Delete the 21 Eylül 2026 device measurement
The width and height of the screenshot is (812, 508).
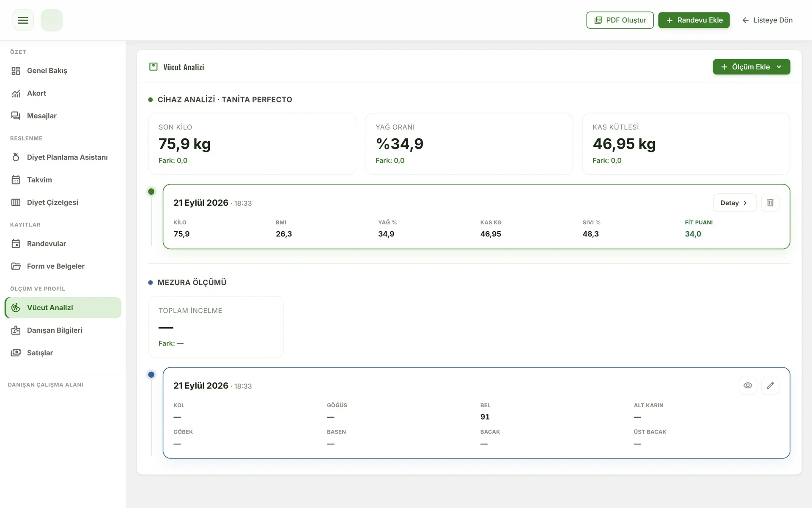[x=770, y=203]
